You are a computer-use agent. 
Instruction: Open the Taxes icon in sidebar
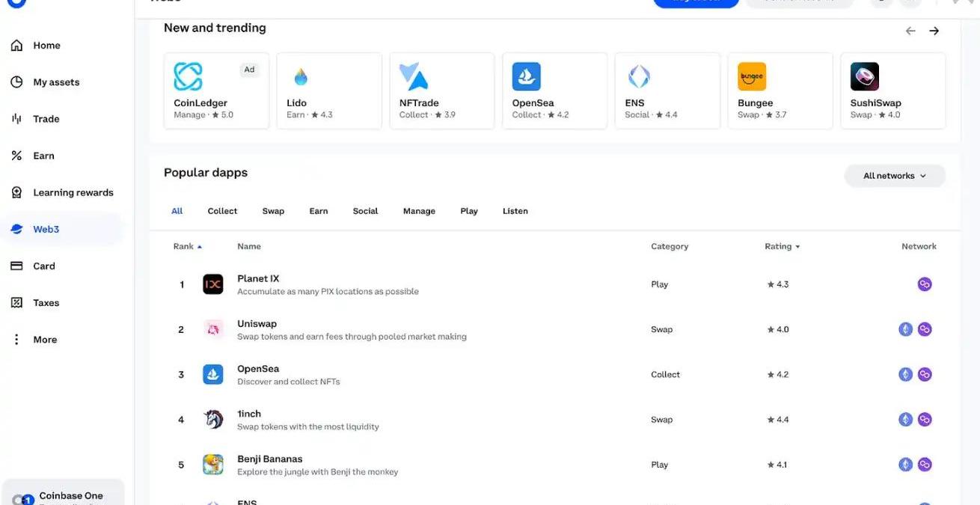pos(16,303)
